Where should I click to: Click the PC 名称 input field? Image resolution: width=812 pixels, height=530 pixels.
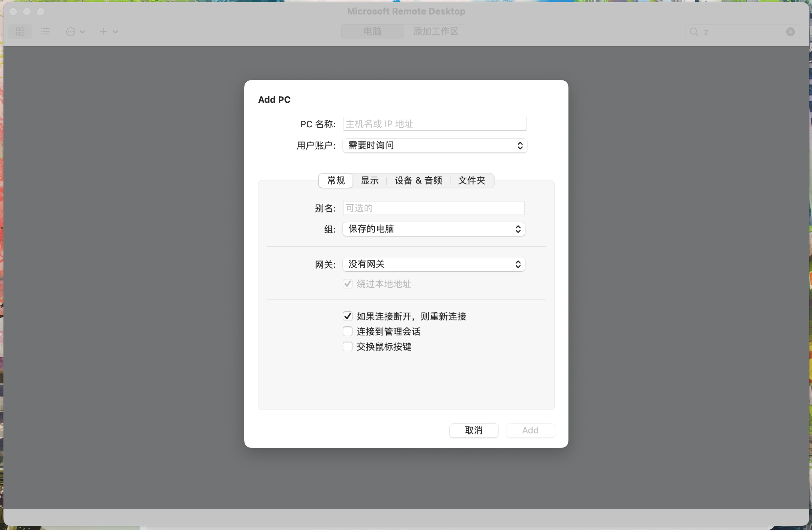pos(434,124)
